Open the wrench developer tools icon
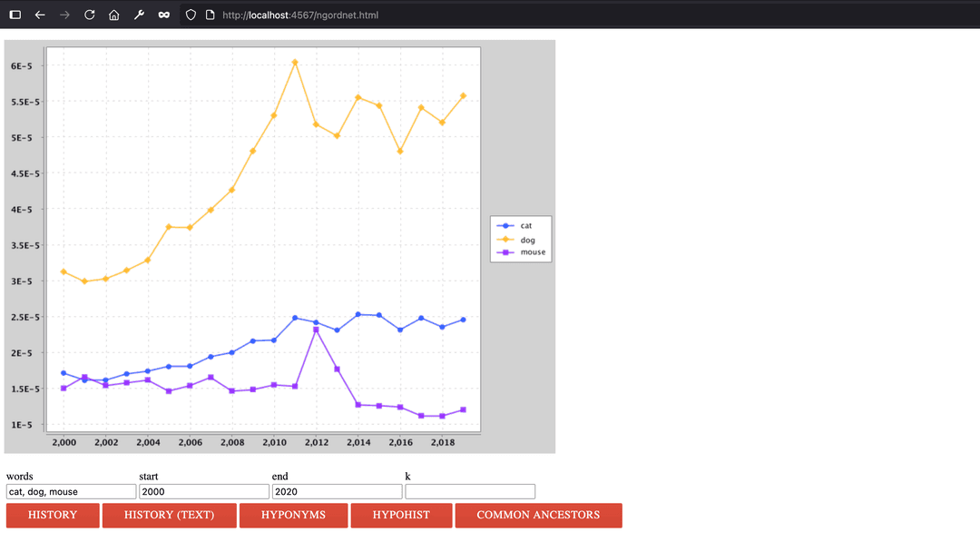The image size is (980, 552). coord(139,15)
